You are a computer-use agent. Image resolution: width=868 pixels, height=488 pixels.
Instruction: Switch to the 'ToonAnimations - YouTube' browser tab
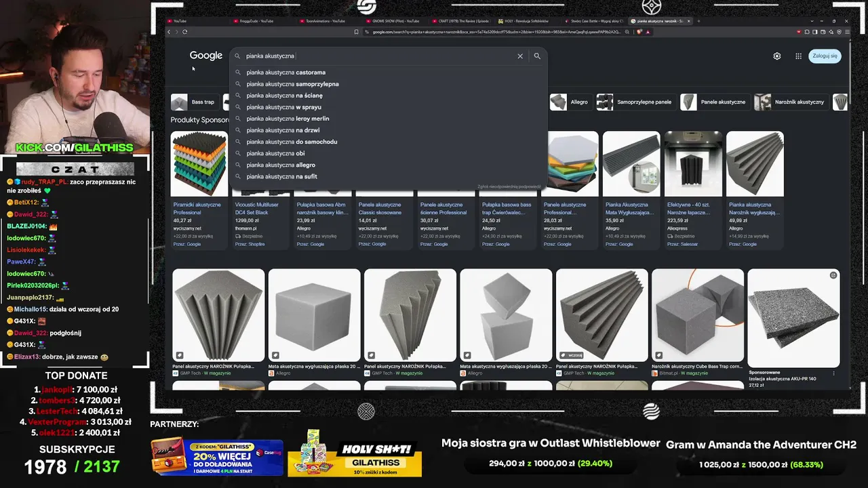[x=325, y=21]
